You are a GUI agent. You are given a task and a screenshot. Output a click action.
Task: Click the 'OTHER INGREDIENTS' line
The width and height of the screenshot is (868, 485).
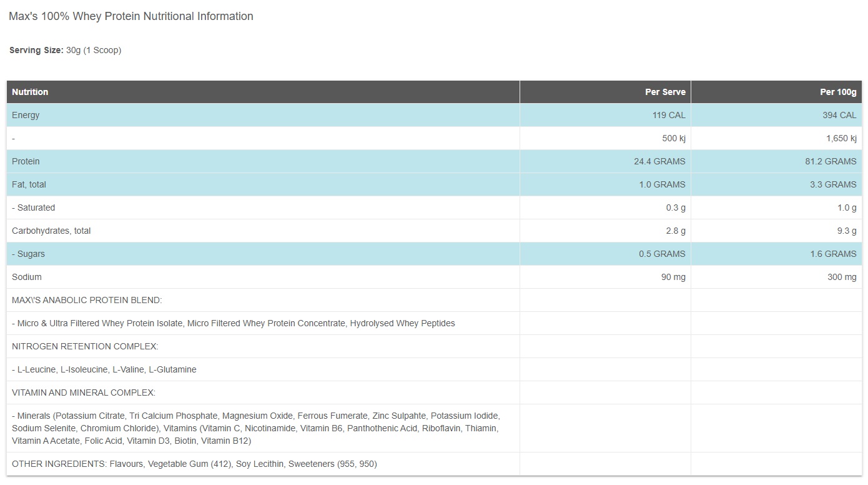[x=194, y=464]
